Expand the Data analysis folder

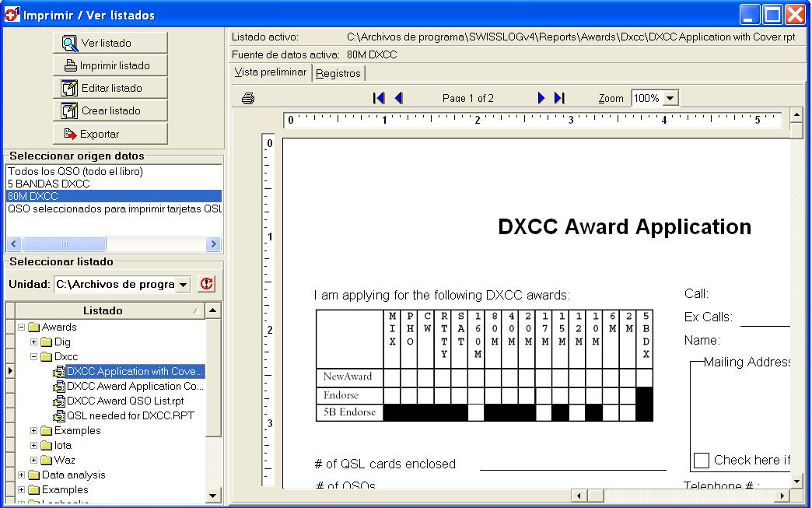coord(22,475)
